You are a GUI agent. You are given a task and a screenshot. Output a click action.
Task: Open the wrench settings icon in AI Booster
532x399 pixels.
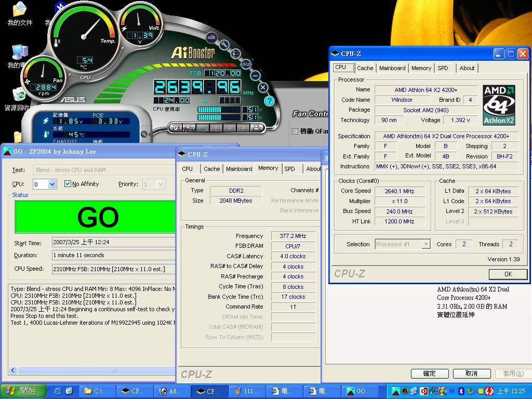tap(224, 45)
